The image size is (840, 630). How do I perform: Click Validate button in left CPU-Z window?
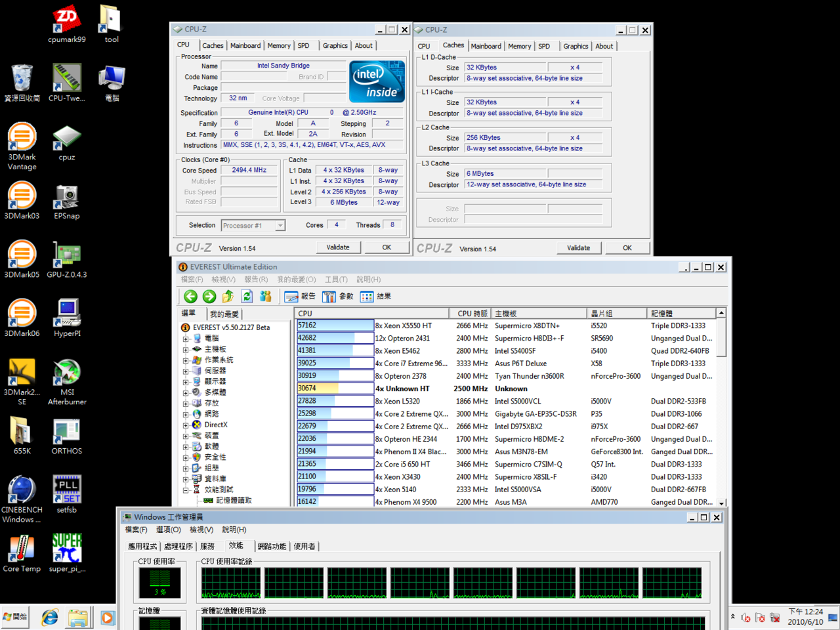click(x=338, y=247)
